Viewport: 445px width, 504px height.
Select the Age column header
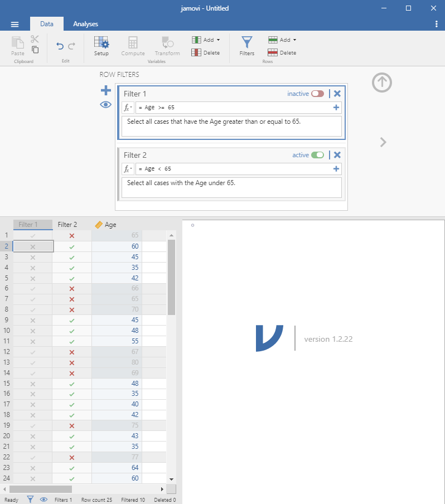pyautogui.click(x=117, y=225)
